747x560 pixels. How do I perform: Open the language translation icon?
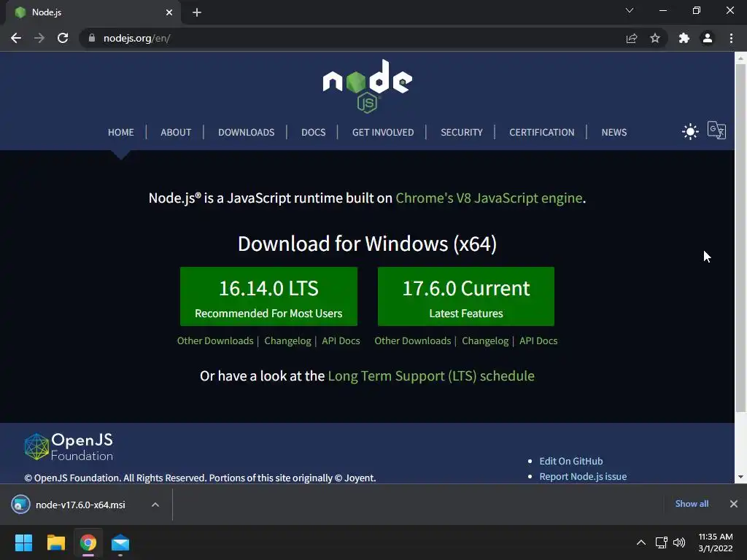pos(716,130)
